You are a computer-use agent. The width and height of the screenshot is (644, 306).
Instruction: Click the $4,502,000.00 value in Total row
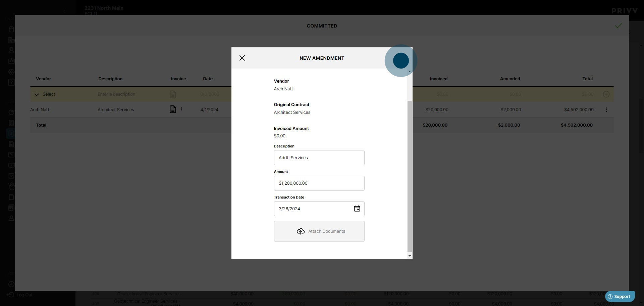577,125
